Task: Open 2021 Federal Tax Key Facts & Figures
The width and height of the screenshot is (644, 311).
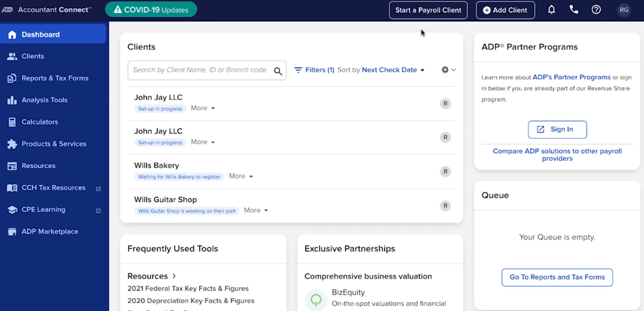Action: (188, 288)
